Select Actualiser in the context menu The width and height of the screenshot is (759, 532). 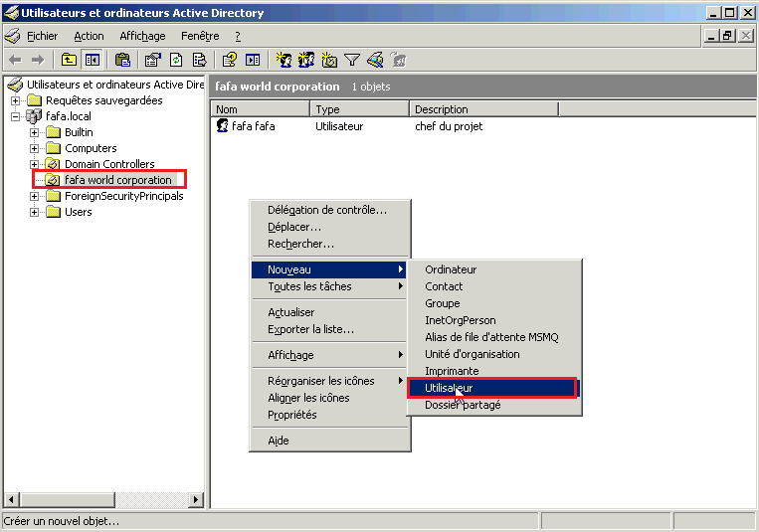[328, 312]
